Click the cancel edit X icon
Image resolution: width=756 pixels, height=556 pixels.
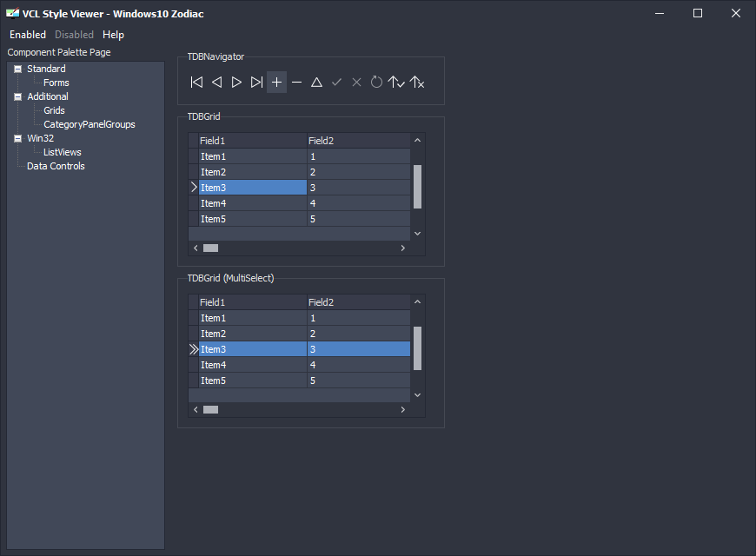coord(357,83)
